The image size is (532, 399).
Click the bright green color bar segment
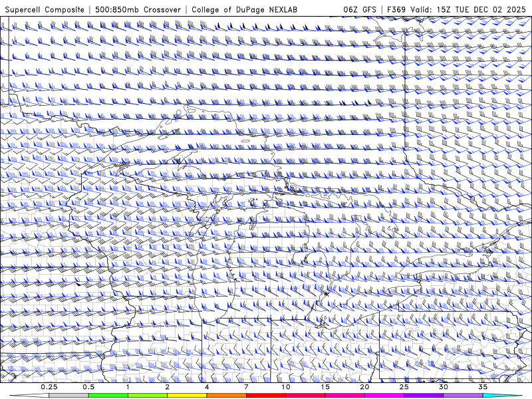108,396
